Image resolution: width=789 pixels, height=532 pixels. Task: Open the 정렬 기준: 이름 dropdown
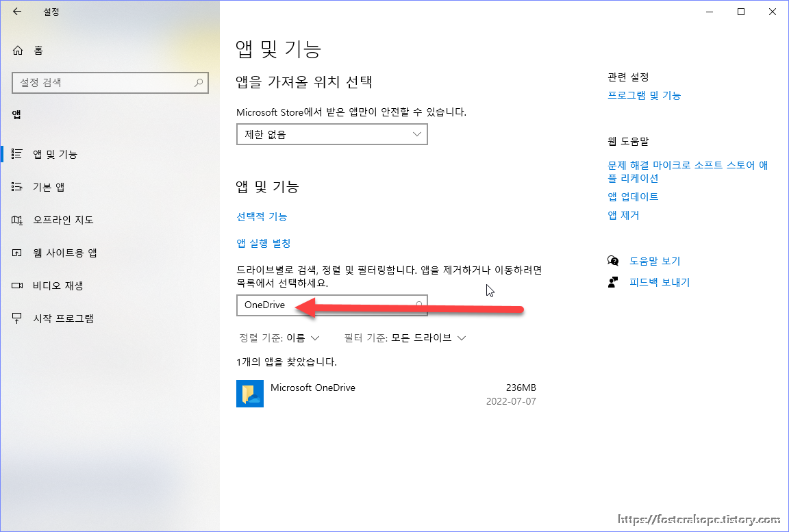[x=279, y=338]
